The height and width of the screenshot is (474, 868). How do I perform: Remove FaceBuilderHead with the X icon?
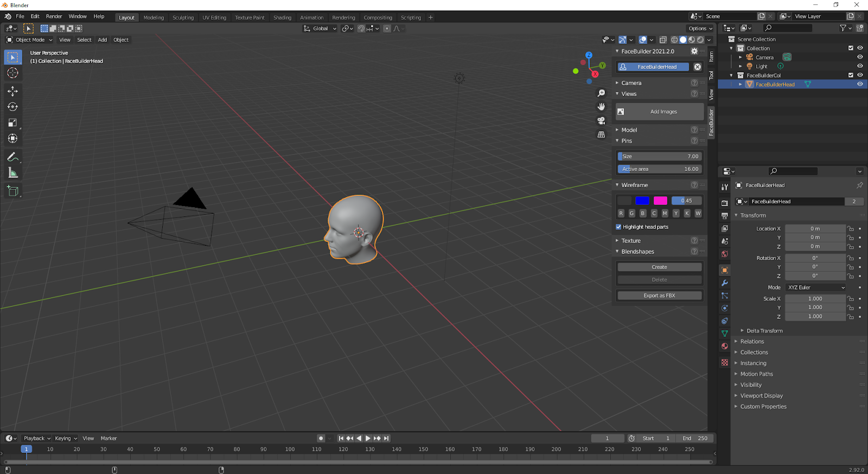(x=698, y=67)
